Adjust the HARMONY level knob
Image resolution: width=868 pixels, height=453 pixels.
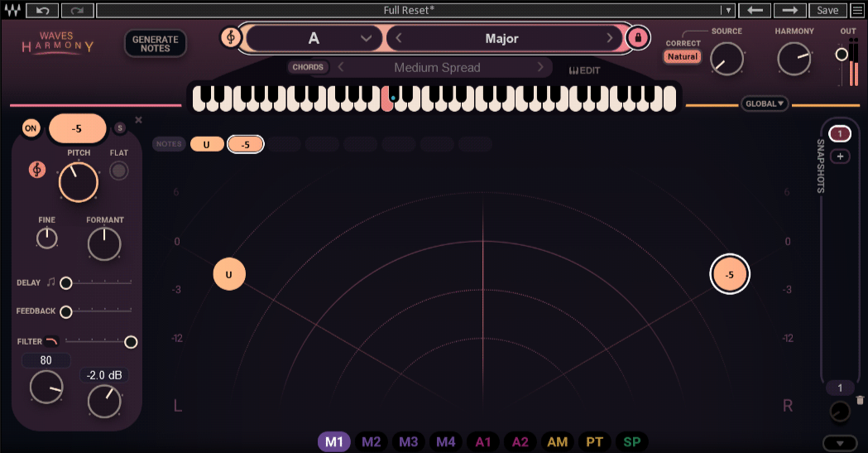[x=794, y=59]
